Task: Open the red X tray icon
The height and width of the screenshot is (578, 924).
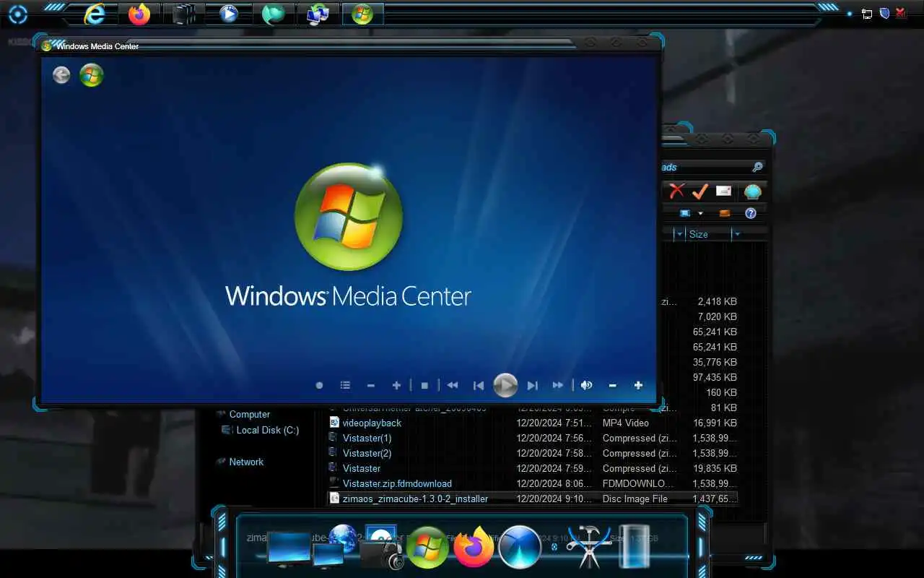Action: click(x=902, y=13)
